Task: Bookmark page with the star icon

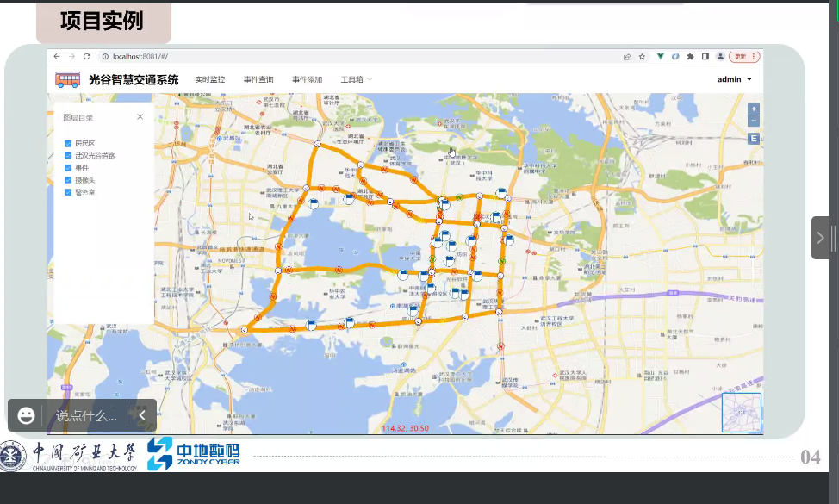Action: coord(642,57)
